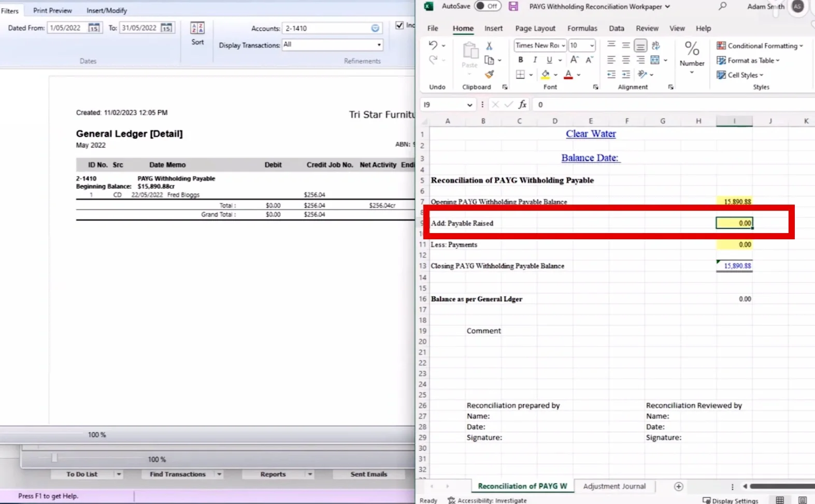The image size is (815, 504).
Task: Click Middle Align icon
Action: click(626, 46)
